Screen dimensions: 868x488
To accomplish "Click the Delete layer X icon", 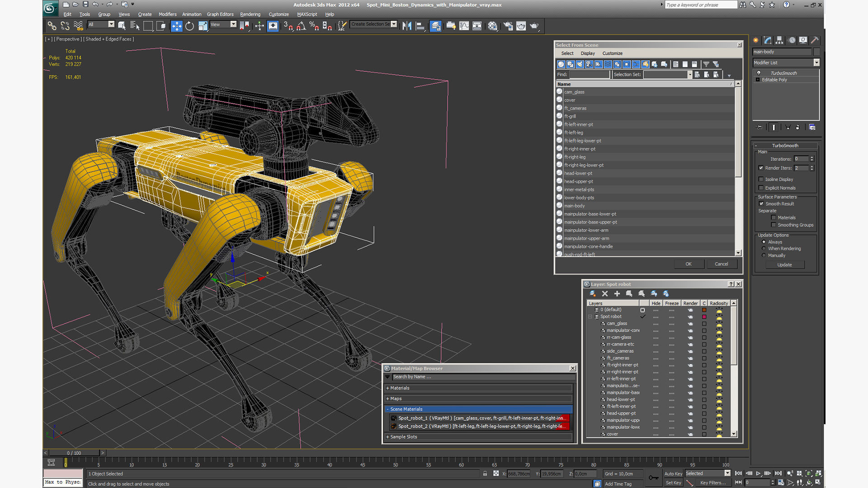I will point(605,294).
